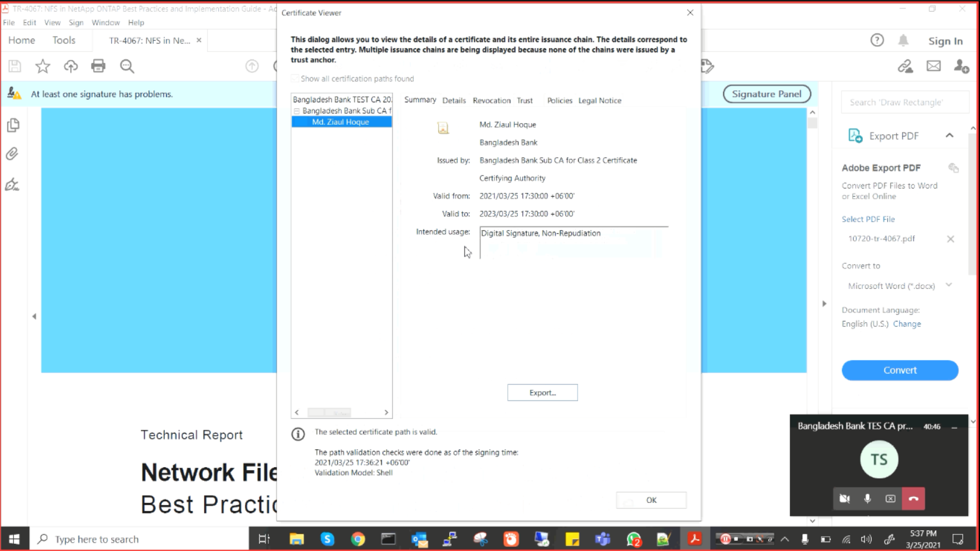Viewport: 980px width, 551px height.
Task: Click Change document language link
Action: coord(907,324)
